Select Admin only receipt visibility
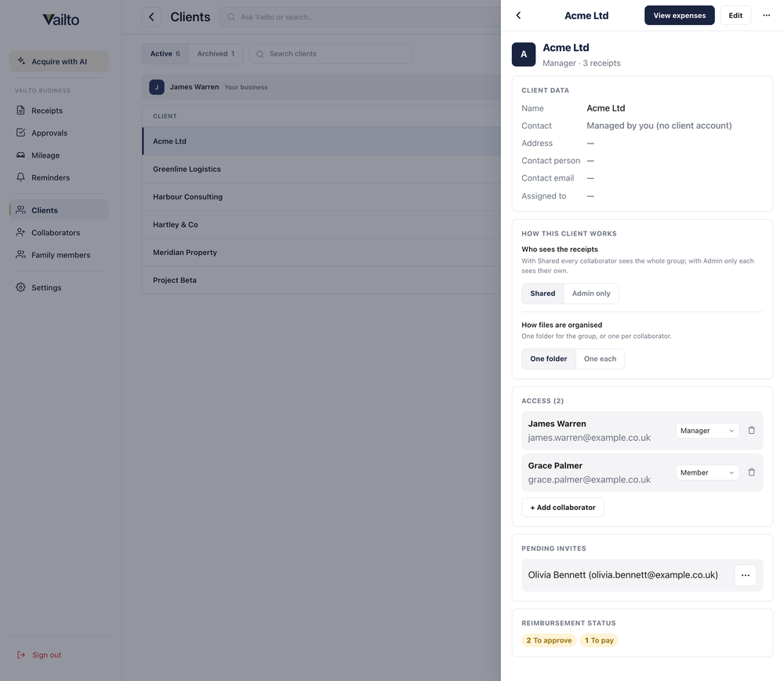This screenshot has height=681, width=784. pos(591,293)
